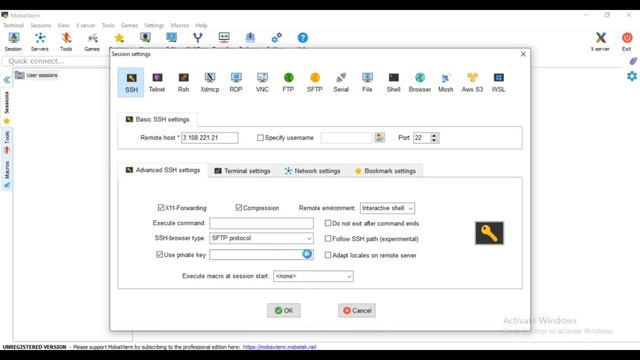Select the SFTP session type
Viewport: 640px width, 360px height.
click(315, 82)
